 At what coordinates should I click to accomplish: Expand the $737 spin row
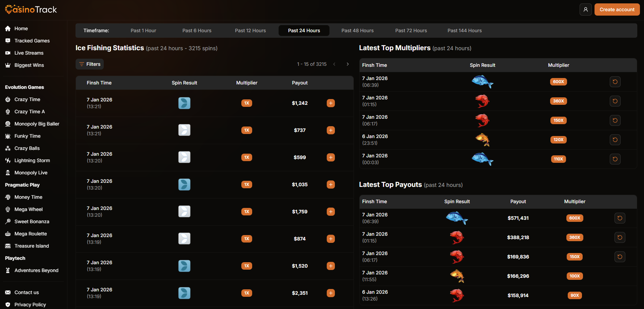coord(331,130)
